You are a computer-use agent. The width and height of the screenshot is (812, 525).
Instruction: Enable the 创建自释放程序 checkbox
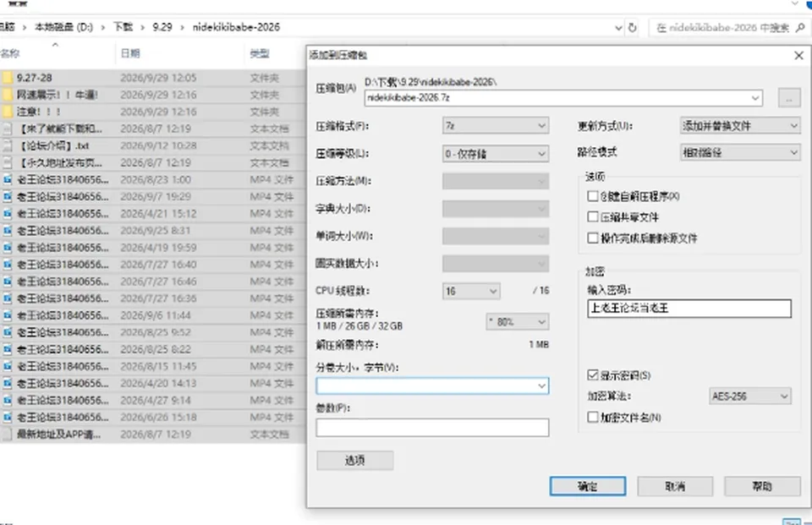click(x=593, y=196)
